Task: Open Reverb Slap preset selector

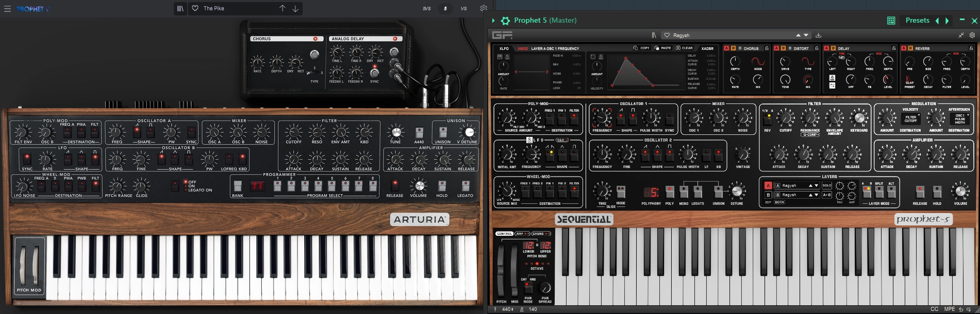Action: 909,80
